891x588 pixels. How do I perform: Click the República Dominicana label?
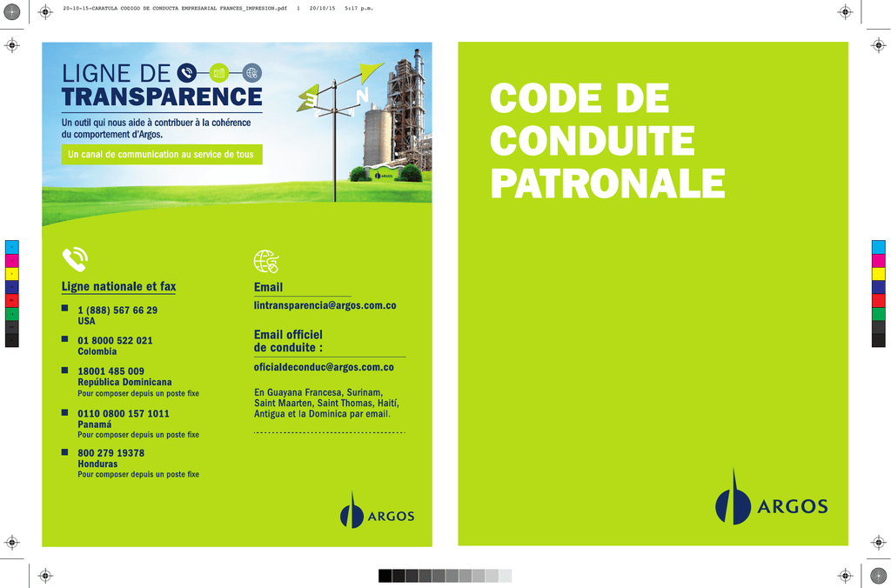click(x=124, y=383)
